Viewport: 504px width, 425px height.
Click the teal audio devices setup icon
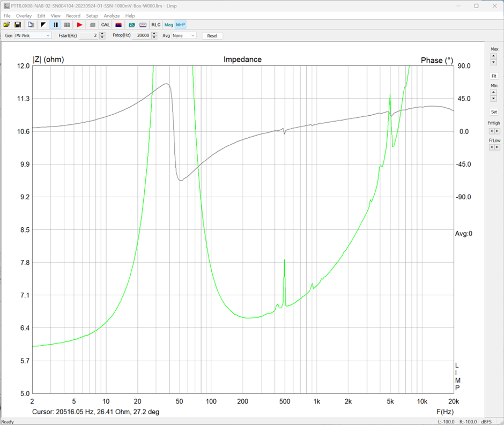132,25
